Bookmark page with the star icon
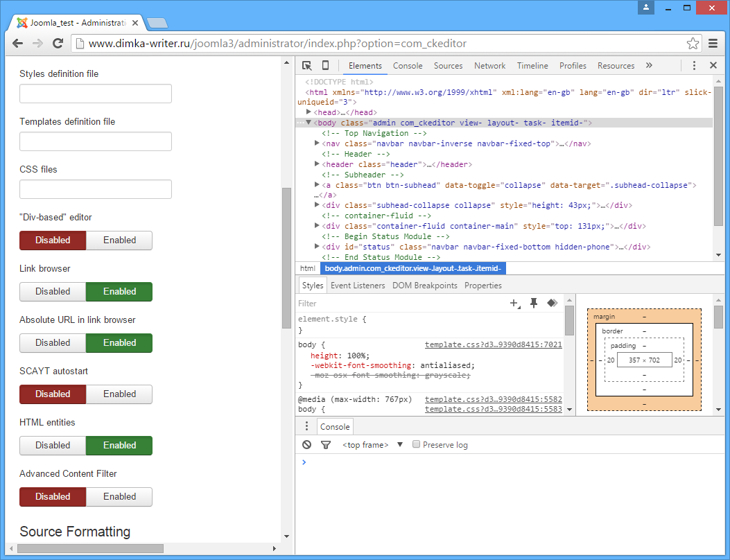 [x=693, y=44]
